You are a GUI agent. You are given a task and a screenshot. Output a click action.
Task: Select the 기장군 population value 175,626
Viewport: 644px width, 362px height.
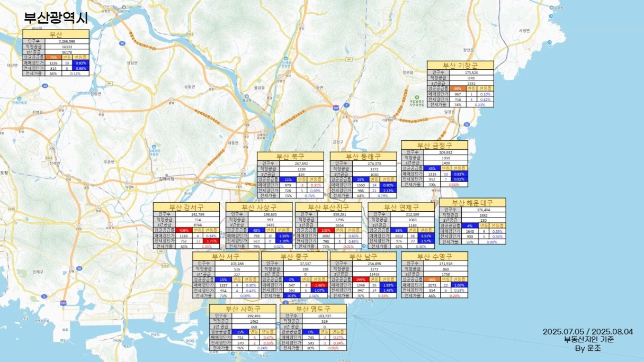pos(471,73)
